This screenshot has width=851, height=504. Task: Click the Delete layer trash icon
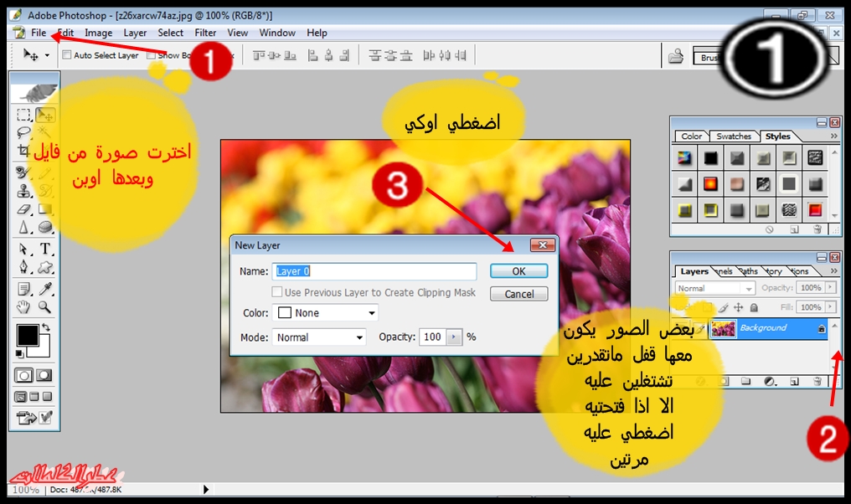click(817, 382)
